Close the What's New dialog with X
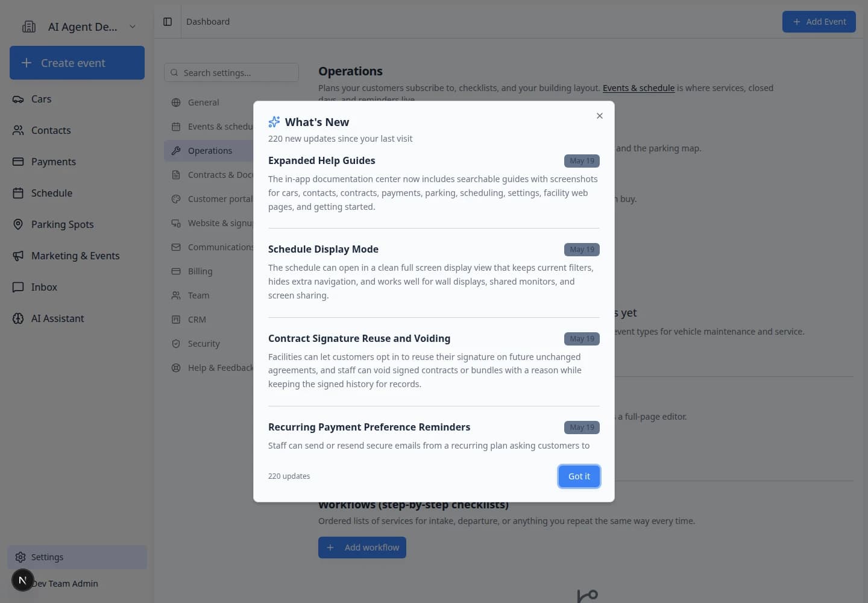Viewport: 868px width, 603px height. [599, 116]
